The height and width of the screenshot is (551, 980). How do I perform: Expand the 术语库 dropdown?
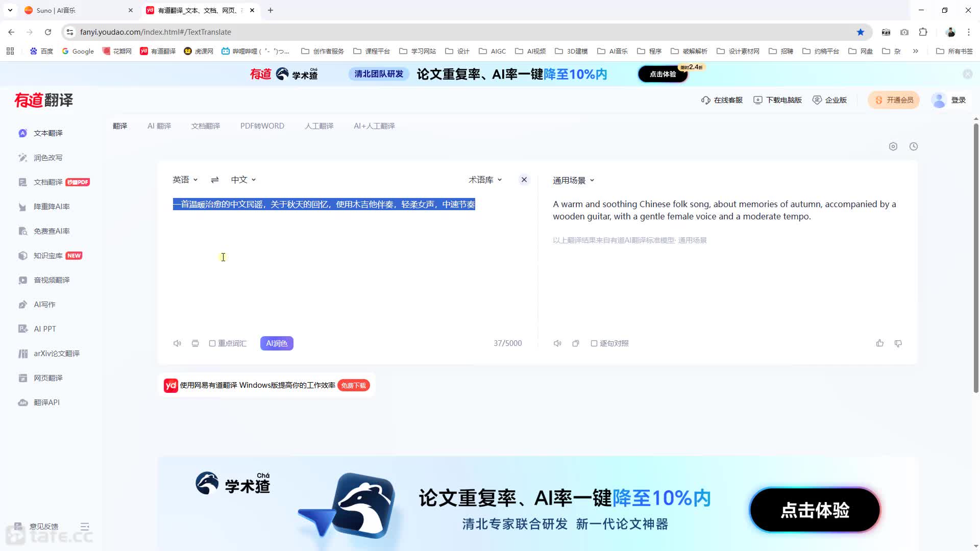[485, 180]
